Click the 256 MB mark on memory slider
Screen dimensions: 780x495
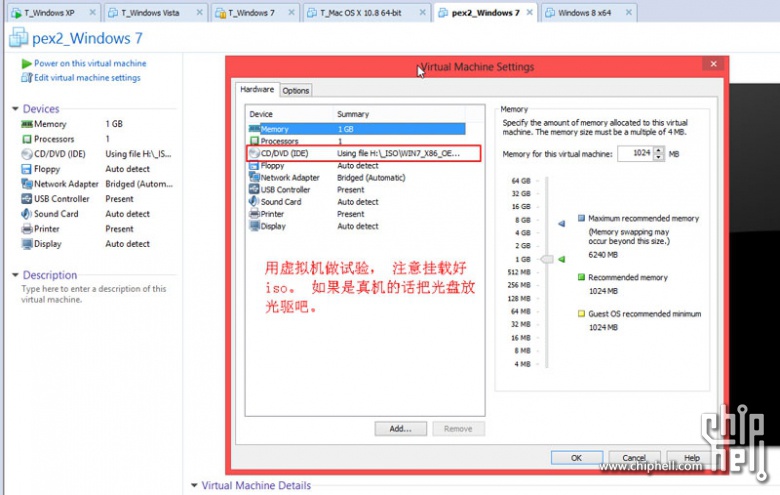coord(519,285)
